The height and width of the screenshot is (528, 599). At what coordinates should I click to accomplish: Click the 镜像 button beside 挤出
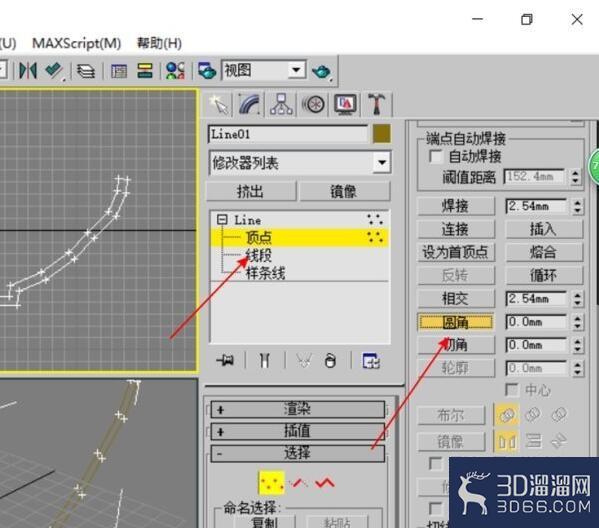click(x=345, y=191)
